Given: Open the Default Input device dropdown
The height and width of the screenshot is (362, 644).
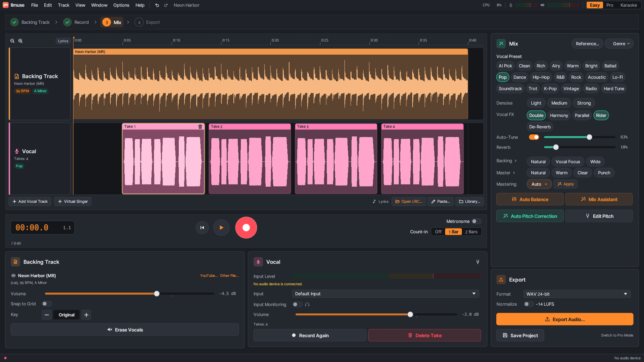Looking at the screenshot, I should tap(386, 294).
